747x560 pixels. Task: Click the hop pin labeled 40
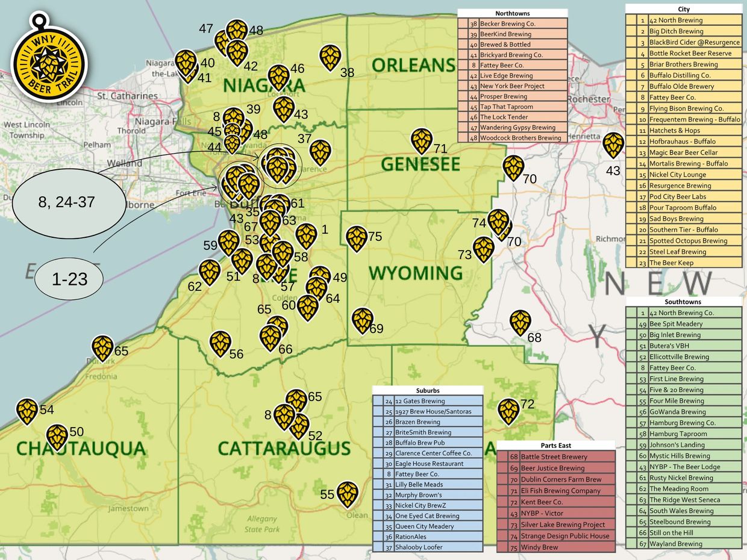(x=186, y=63)
